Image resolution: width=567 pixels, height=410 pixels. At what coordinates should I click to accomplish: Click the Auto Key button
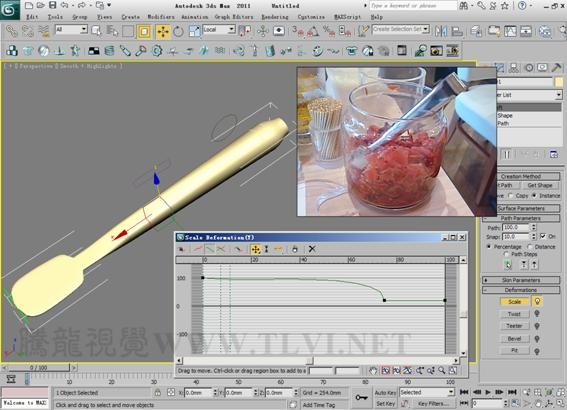click(385, 393)
